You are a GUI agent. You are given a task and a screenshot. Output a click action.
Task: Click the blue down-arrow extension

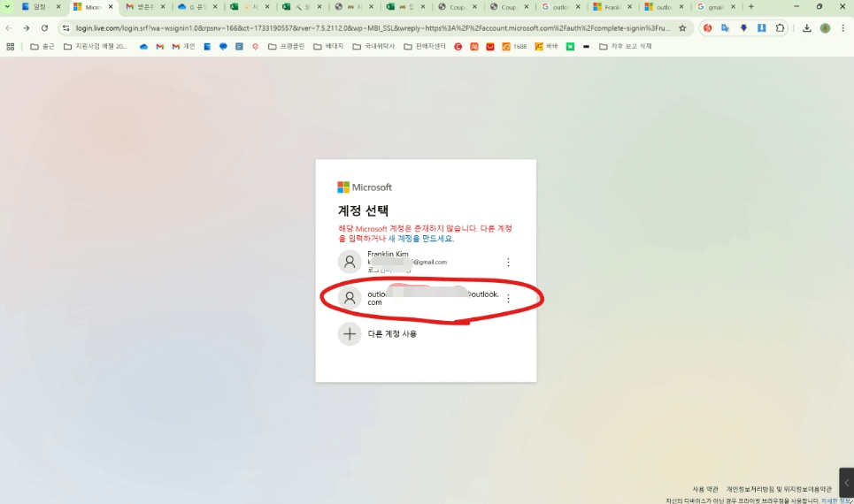pyautogui.click(x=743, y=28)
